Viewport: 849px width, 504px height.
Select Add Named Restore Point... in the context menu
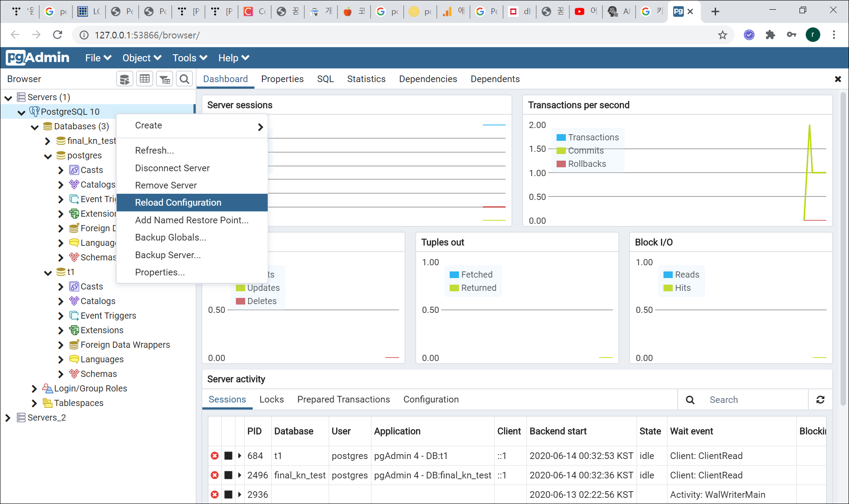point(192,220)
